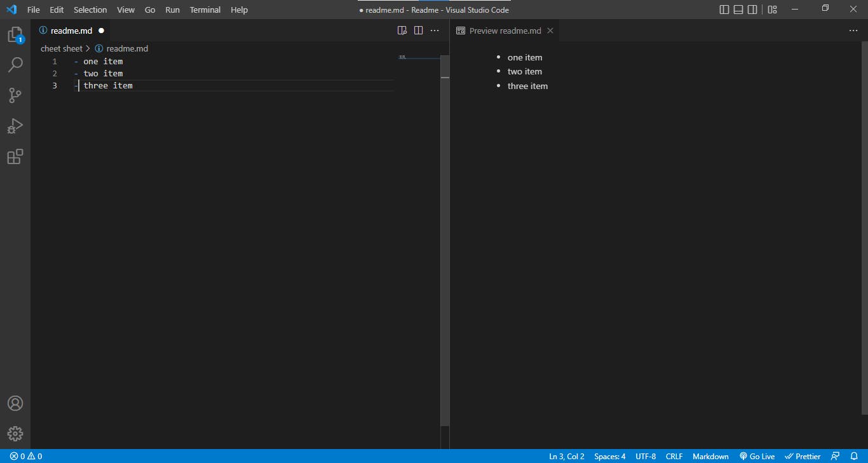Click the VS Code logo icon

point(11,10)
